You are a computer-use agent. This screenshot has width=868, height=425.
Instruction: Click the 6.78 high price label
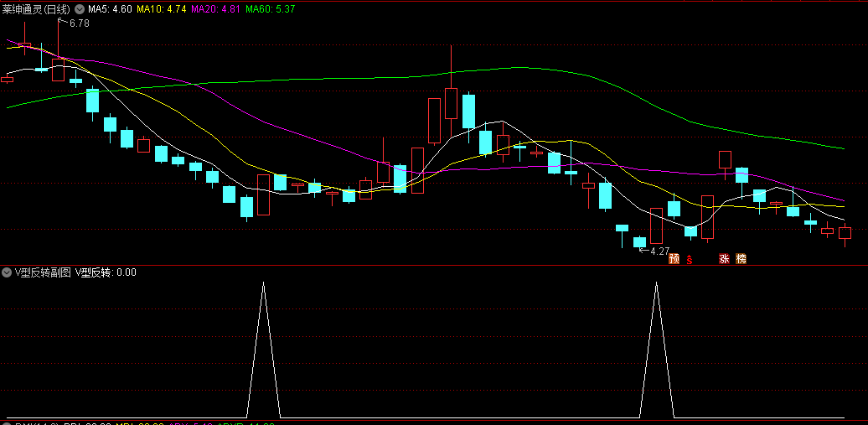tap(79, 23)
